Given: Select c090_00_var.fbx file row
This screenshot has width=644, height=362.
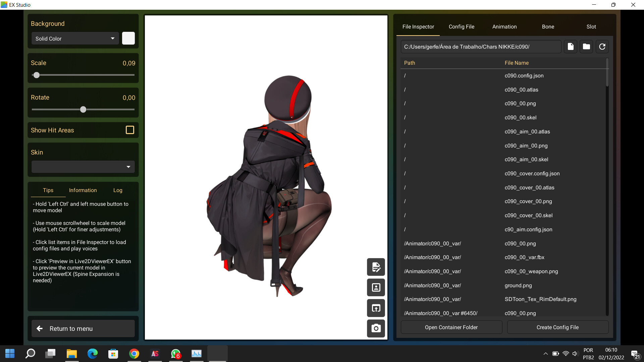Looking at the screenshot, I should [x=503, y=257].
